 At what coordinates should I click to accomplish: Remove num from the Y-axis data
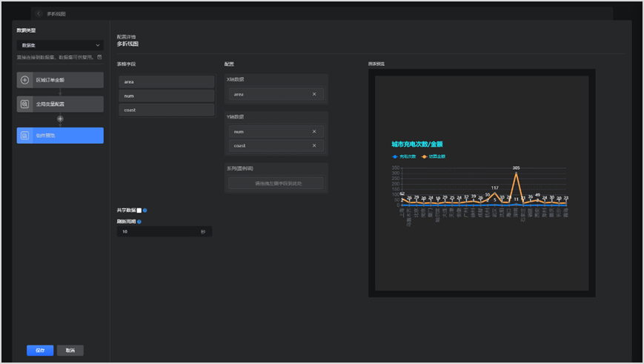[x=314, y=131]
